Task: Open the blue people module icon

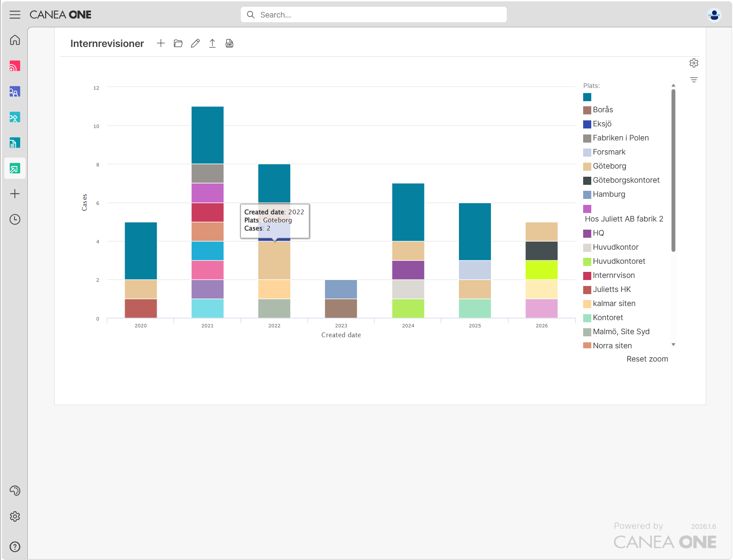Action: (x=15, y=91)
